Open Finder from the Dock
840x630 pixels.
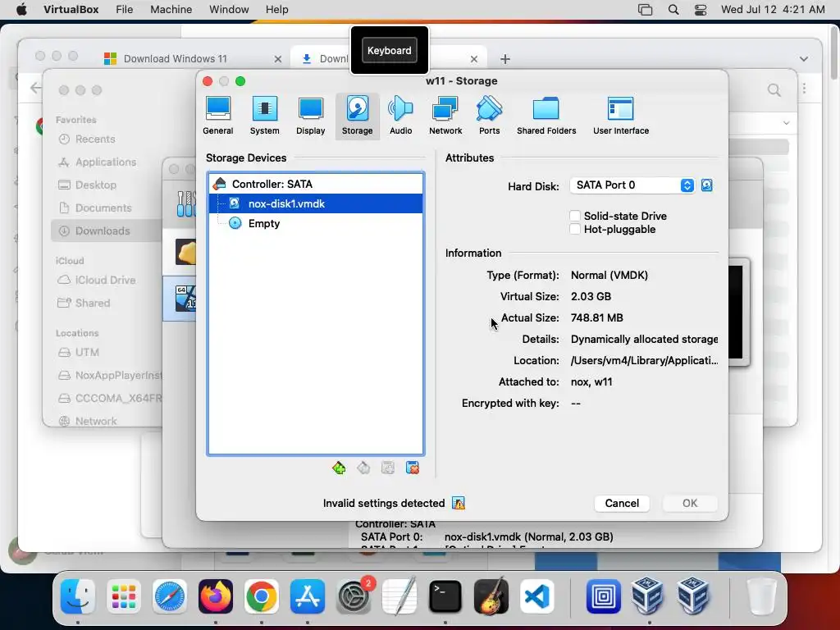click(x=78, y=596)
